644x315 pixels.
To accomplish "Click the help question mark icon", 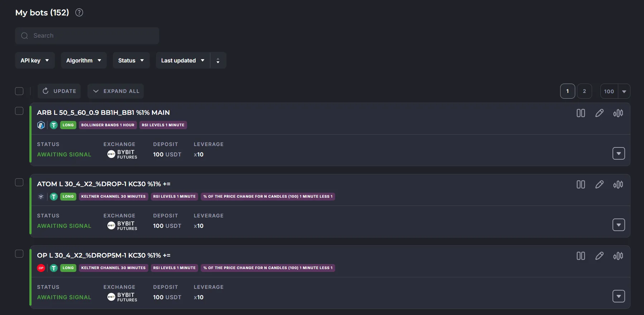I will click(79, 13).
